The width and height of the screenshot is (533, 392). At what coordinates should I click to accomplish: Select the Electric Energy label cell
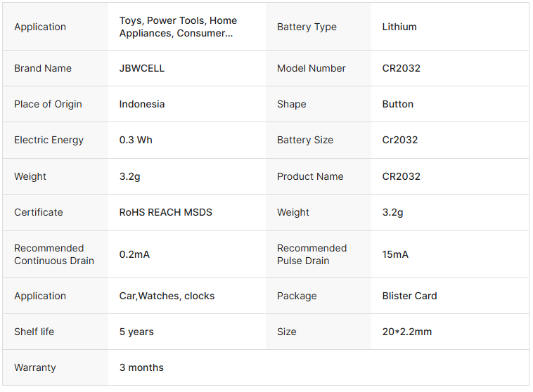(49, 140)
